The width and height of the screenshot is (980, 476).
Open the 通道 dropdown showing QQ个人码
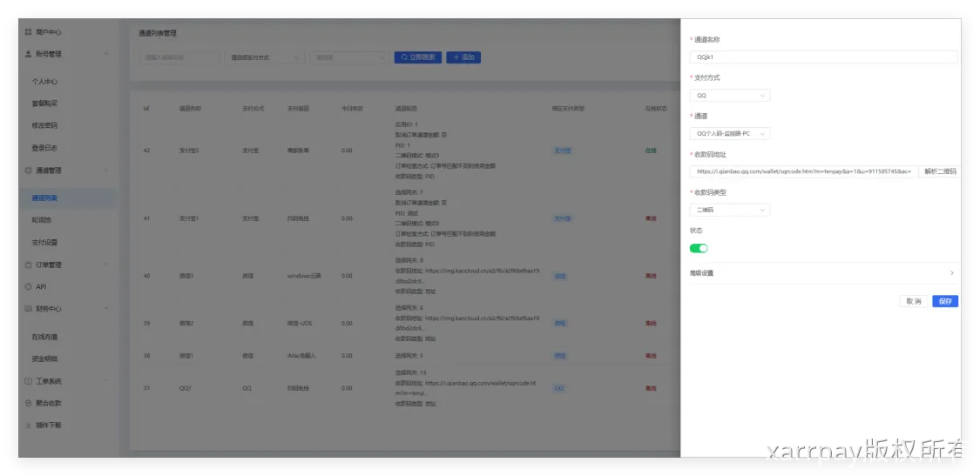pos(730,134)
